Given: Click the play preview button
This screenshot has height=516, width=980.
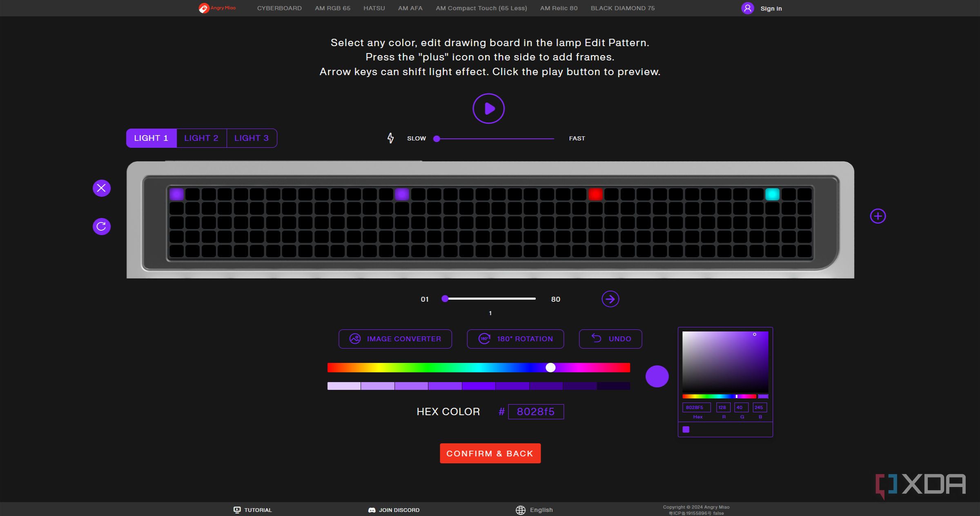Looking at the screenshot, I should pos(488,109).
